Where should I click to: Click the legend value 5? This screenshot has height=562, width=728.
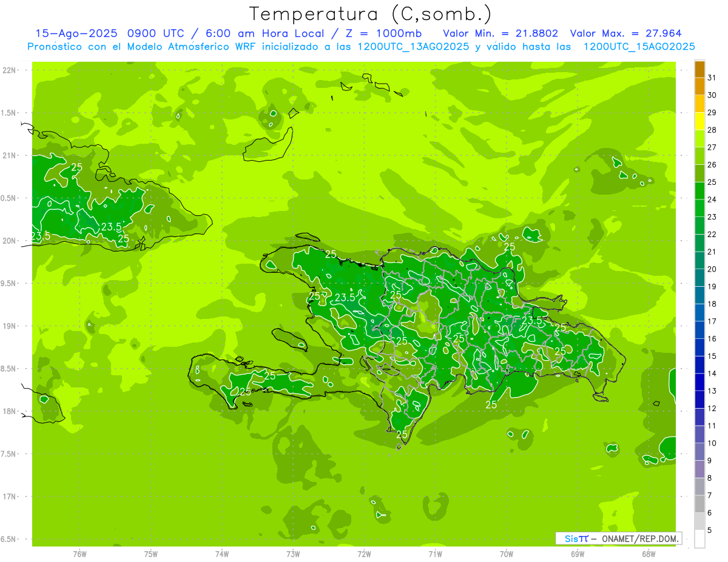(x=710, y=530)
